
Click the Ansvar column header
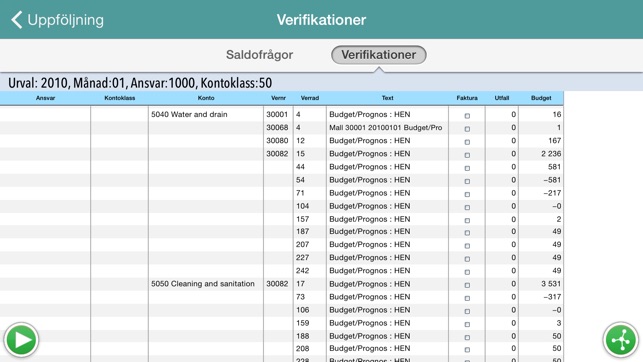tap(45, 98)
